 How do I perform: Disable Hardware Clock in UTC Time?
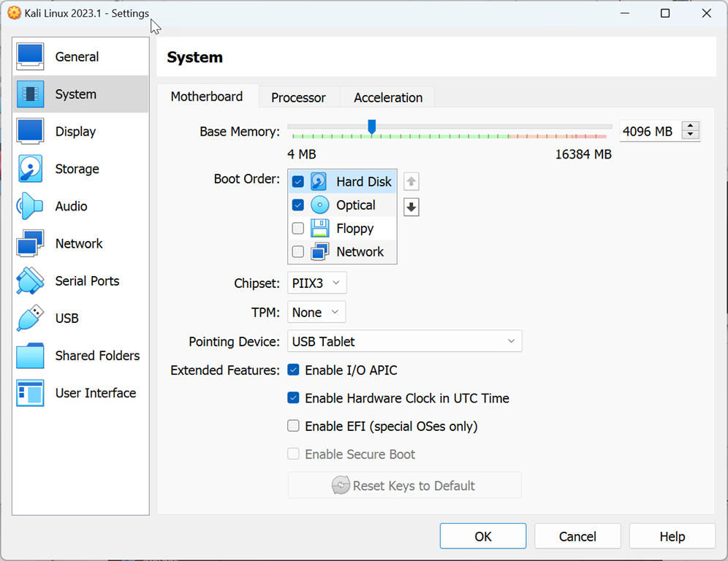[293, 398]
